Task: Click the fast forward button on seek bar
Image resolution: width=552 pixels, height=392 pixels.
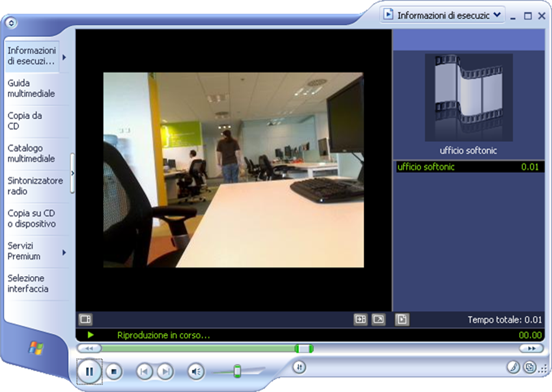Action: 531,348
